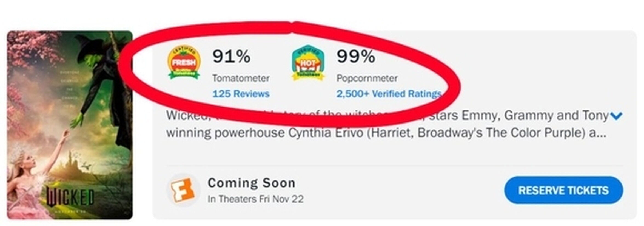
Task: Click the Fandango ticket logo icon
Action: click(x=183, y=190)
